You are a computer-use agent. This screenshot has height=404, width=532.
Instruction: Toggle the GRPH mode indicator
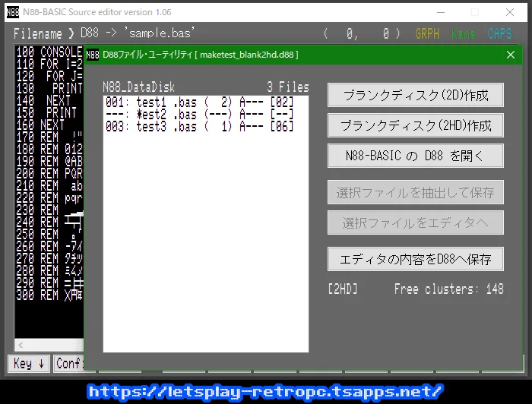coord(427,33)
